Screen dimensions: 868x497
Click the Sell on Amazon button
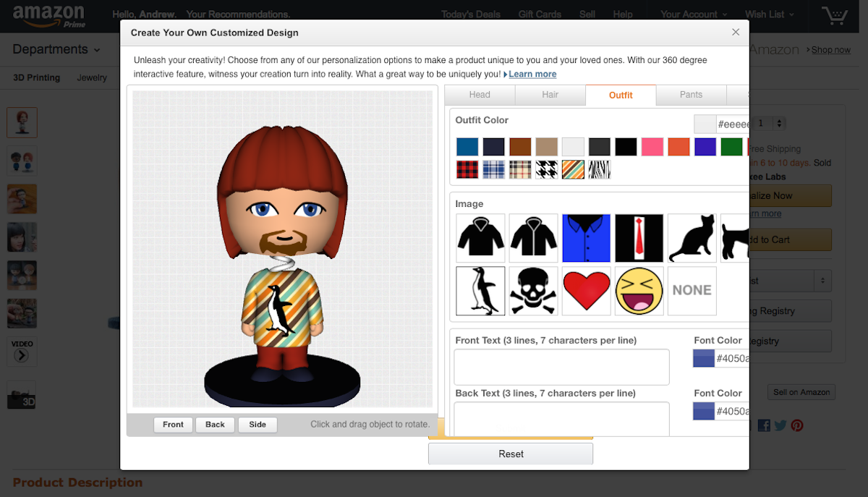tap(801, 392)
